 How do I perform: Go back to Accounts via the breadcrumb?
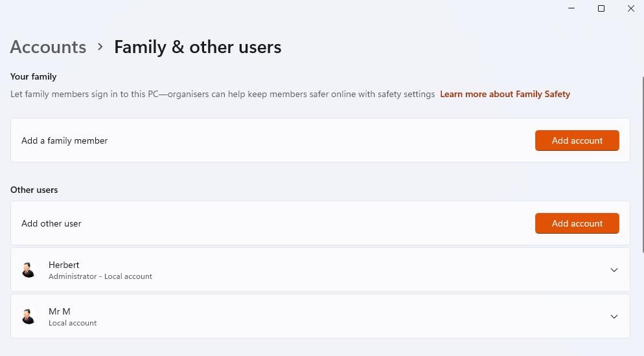[48, 47]
